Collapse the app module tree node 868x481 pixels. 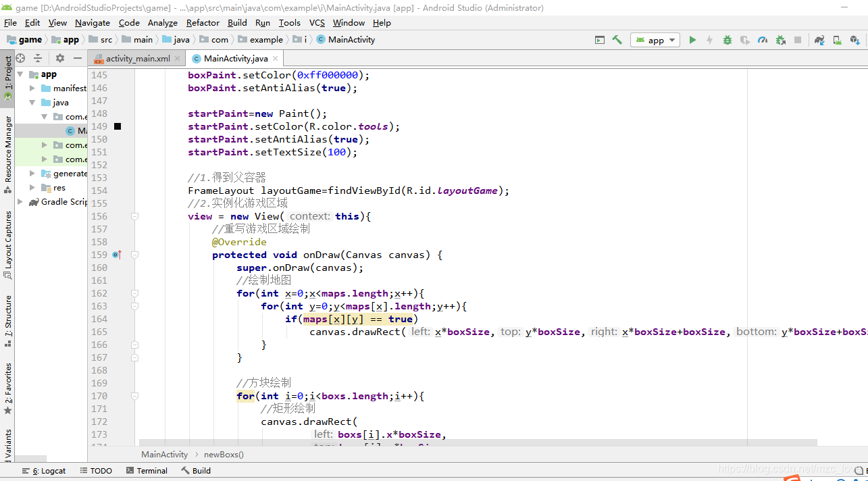pos(21,74)
